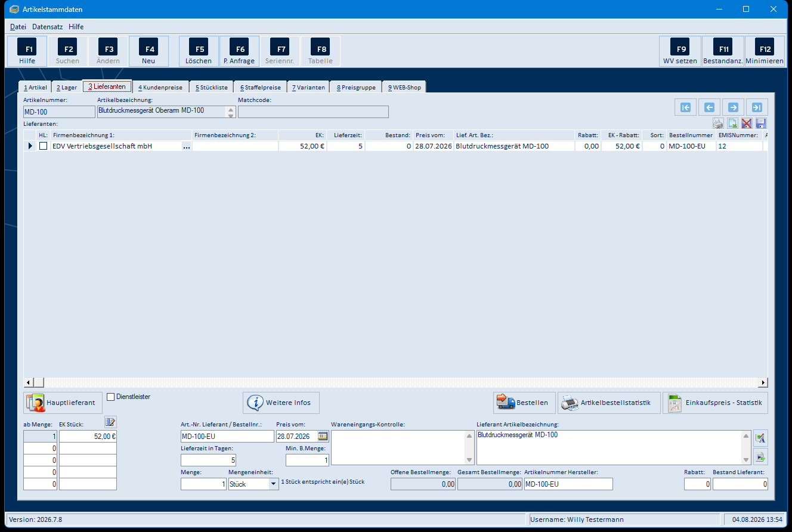Open the 4 Kundenpreise tab
The height and width of the screenshot is (532, 792).
[160, 87]
